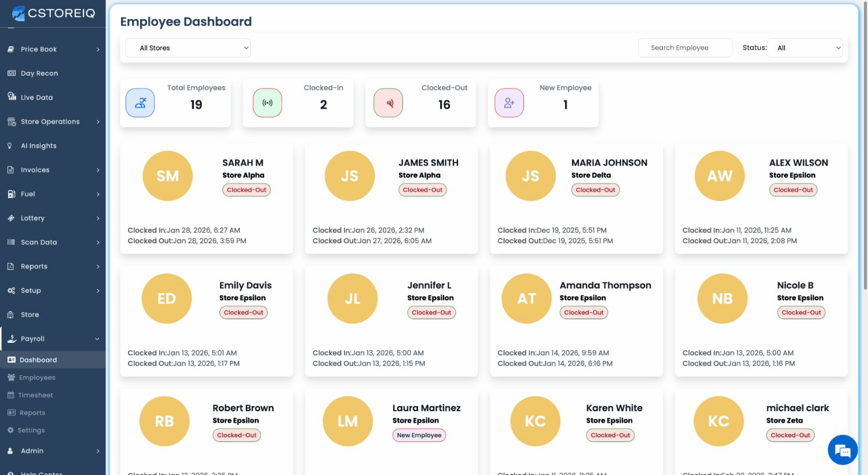This screenshot has width=868, height=475.
Task: Click the Clocked-Out stat icon
Action: 388,103
